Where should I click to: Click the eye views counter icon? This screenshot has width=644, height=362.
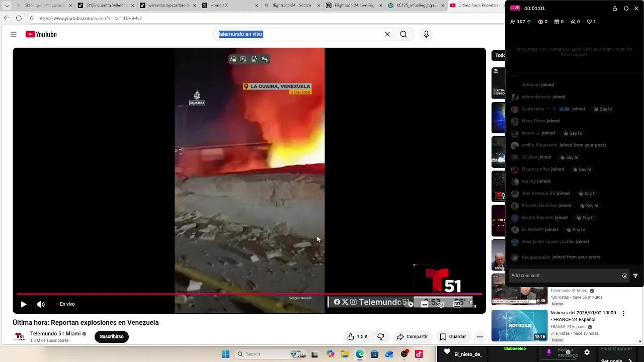[x=541, y=22]
